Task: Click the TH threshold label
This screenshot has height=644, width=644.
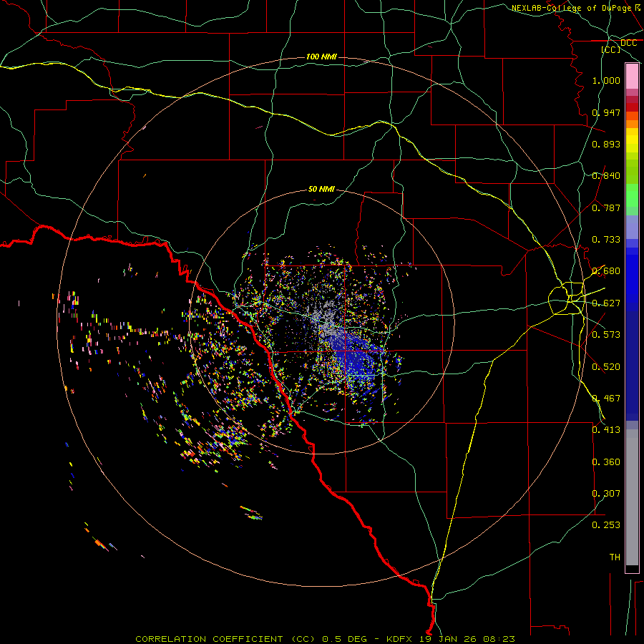Action: click(x=615, y=557)
